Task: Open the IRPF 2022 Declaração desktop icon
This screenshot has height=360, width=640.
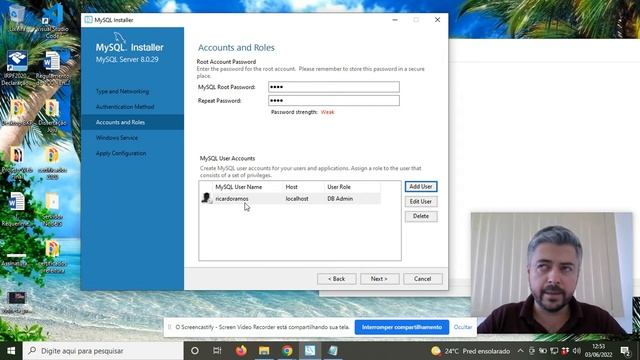Action: click(x=16, y=67)
